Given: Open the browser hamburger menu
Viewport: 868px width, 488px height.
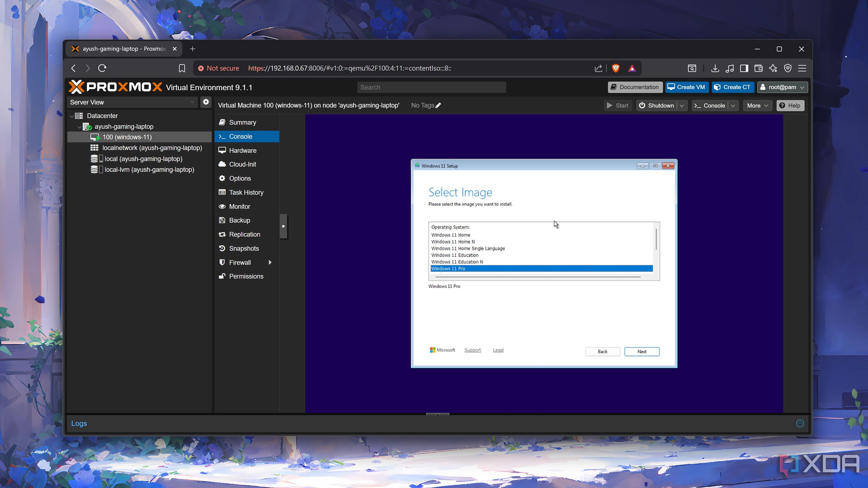Looking at the screenshot, I should (x=802, y=68).
